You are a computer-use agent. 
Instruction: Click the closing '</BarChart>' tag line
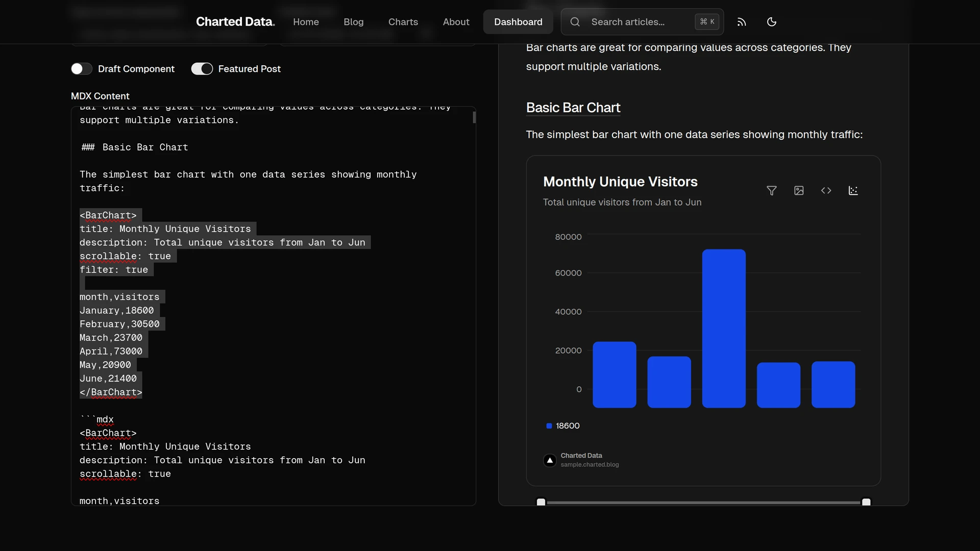tap(111, 392)
